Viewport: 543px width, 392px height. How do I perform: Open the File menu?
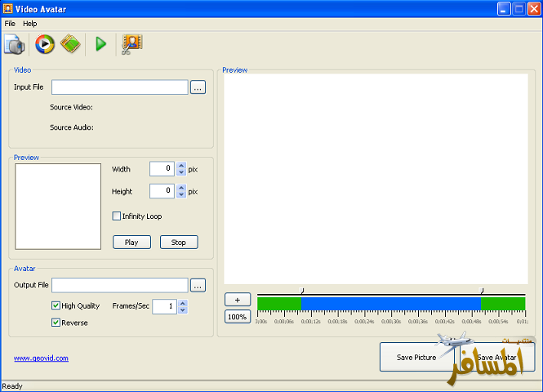click(10, 24)
